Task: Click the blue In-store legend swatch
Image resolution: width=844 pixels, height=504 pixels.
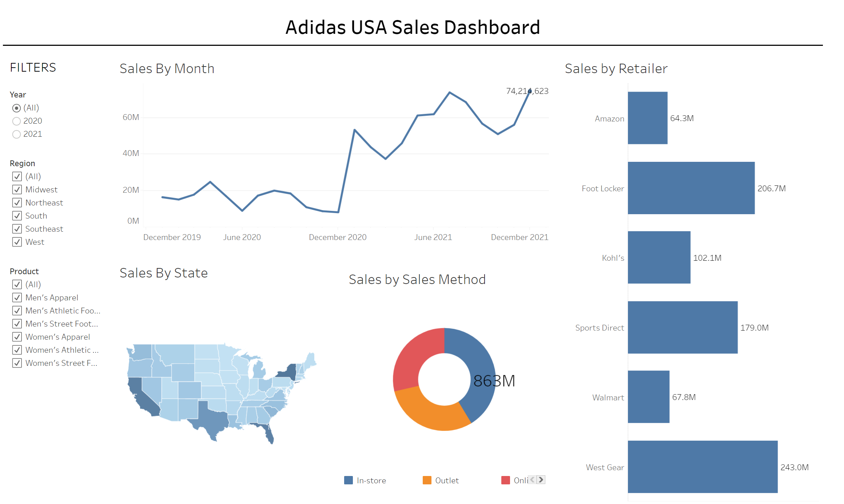Action: [x=348, y=480]
